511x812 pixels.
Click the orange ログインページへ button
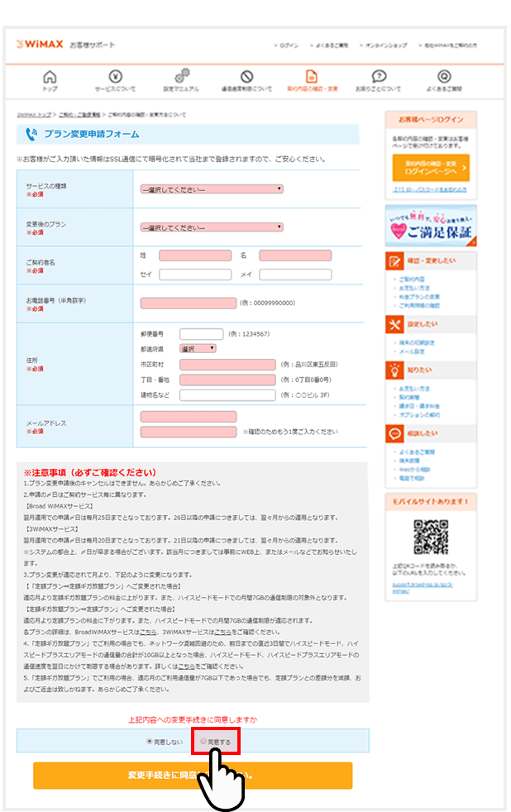[x=430, y=168]
